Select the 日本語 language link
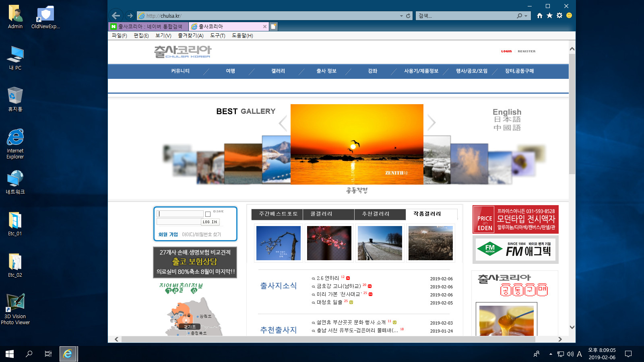This screenshot has width=644, height=362. (x=507, y=119)
